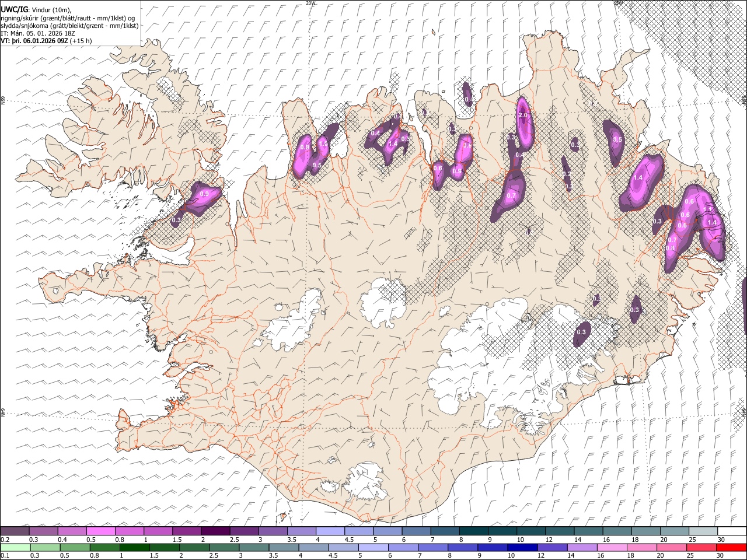747x560 pixels.
Task: Click the '20W' longitude label at the top
Action: [310, 3]
